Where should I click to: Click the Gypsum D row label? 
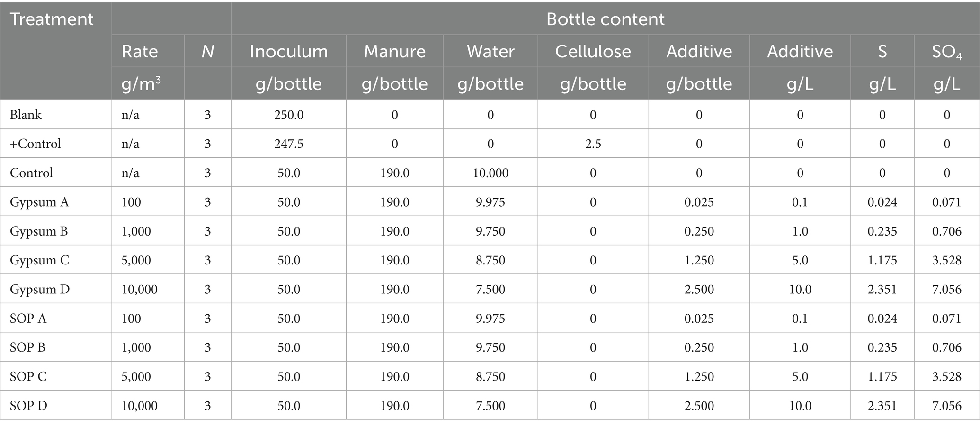(40, 289)
